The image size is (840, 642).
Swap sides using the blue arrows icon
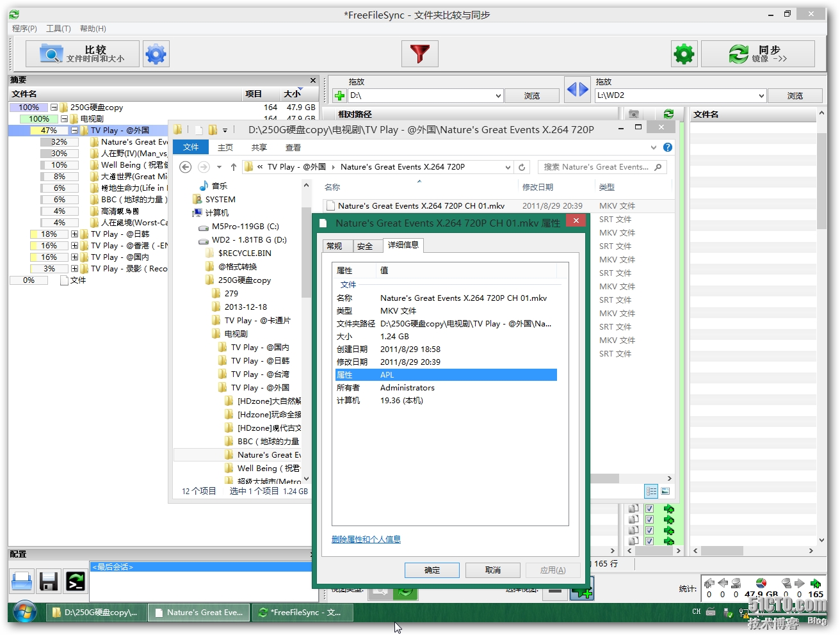coord(577,89)
